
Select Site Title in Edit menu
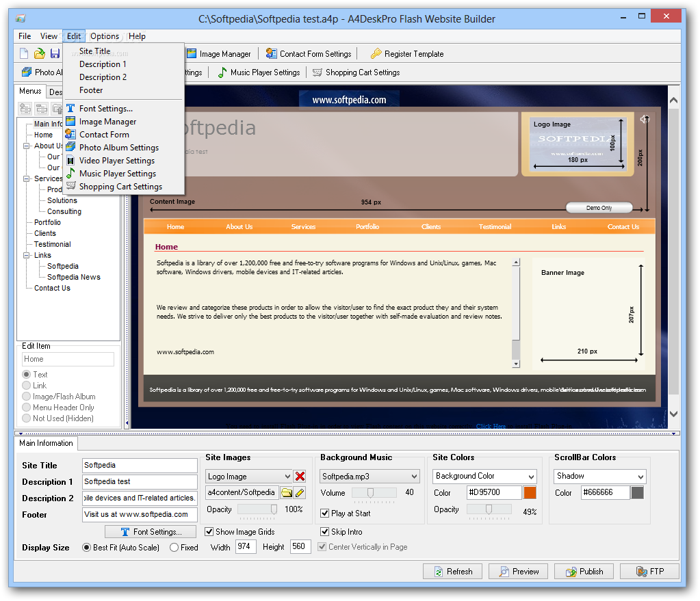(124, 51)
